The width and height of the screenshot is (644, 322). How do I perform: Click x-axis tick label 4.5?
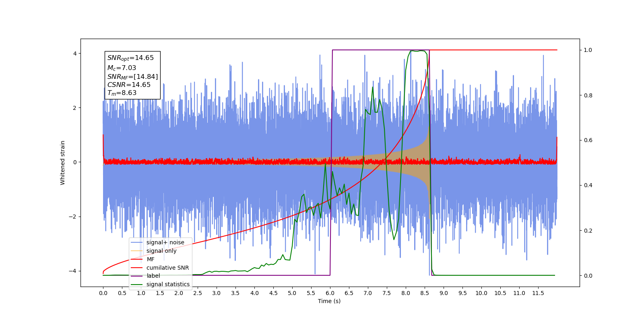click(x=273, y=293)
